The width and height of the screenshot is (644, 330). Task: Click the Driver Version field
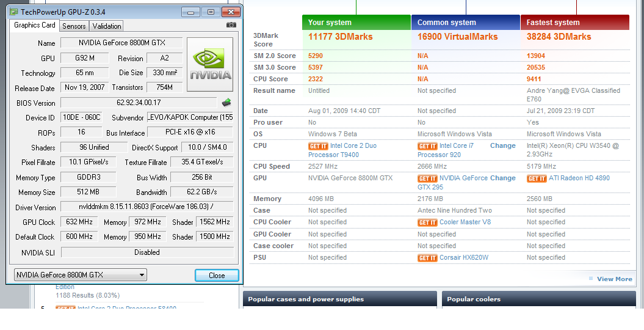coord(147,207)
